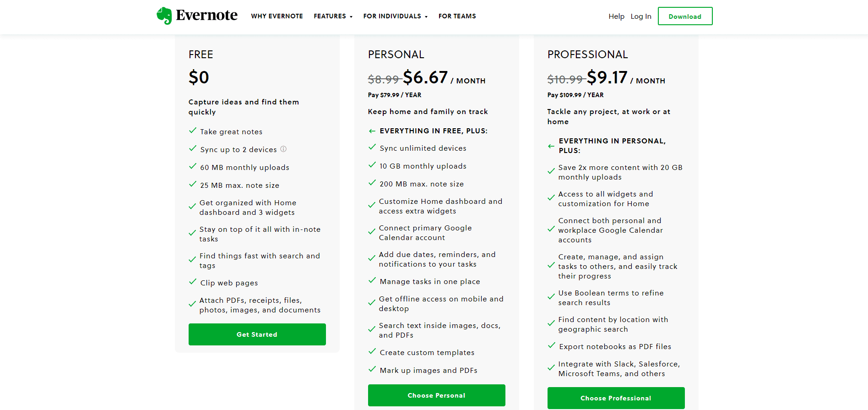
Task: Click the $6.67 monthly price text
Action: coord(426,77)
